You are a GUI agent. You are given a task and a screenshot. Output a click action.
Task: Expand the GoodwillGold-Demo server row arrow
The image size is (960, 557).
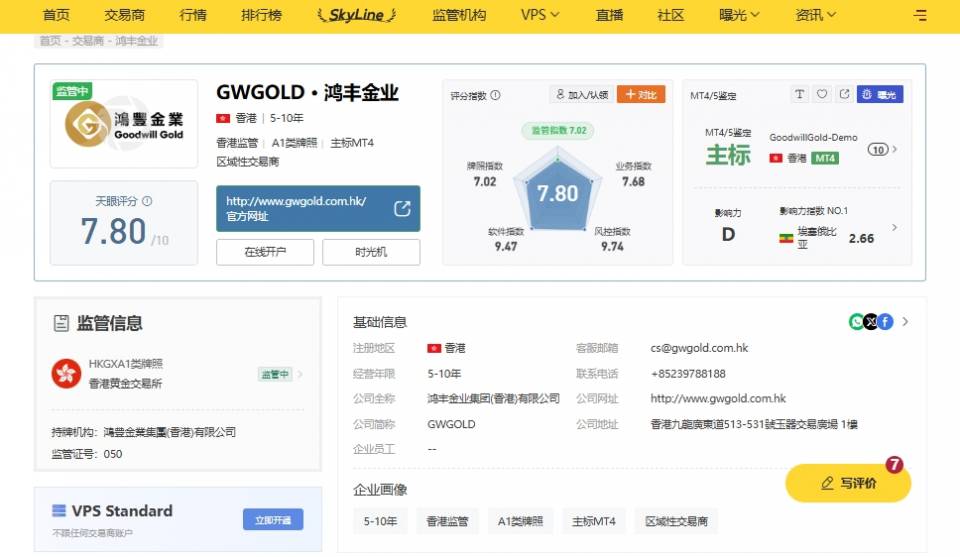(x=895, y=149)
